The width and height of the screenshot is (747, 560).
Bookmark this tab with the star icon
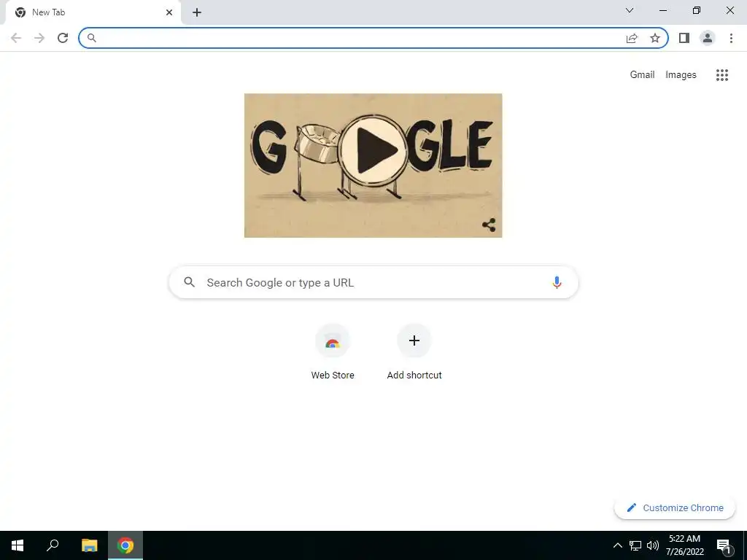(x=655, y=38)
